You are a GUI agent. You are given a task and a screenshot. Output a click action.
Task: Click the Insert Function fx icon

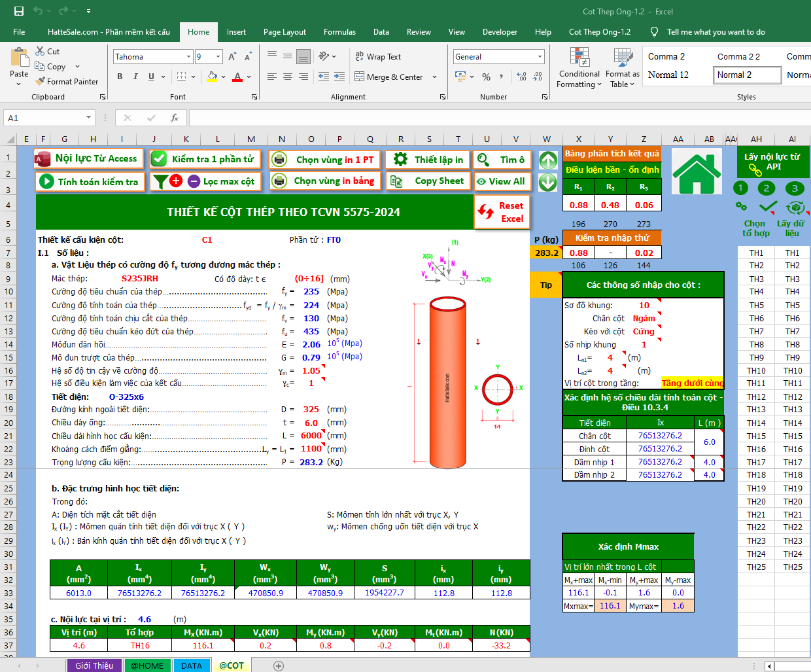point(175,118)
